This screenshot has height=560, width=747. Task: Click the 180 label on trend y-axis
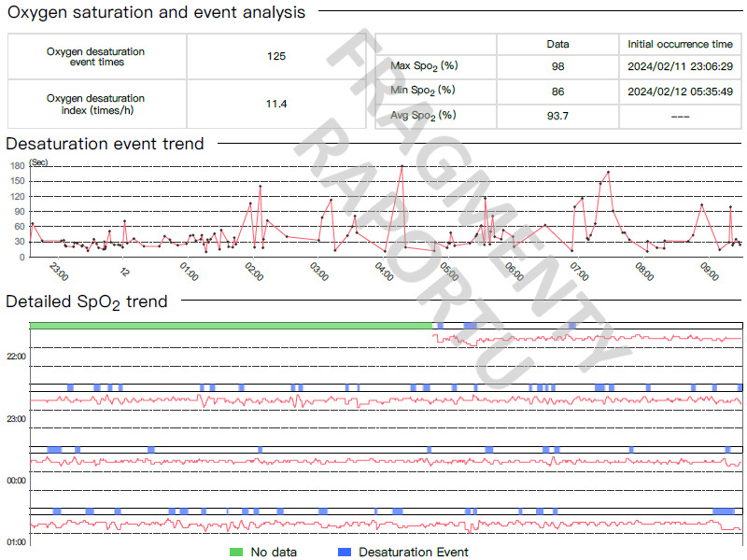pyautogui.click(x=17, y=166)
